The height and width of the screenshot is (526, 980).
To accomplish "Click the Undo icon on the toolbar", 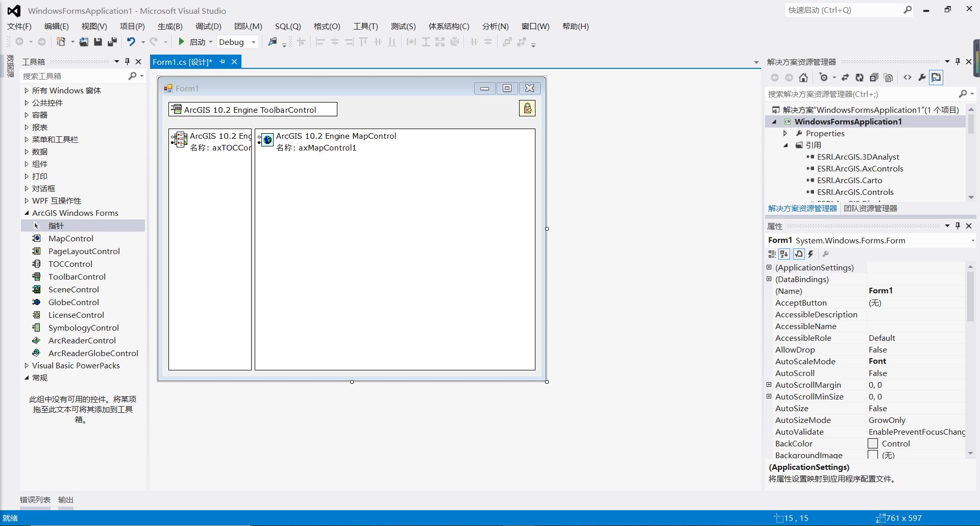I will [x=132, y=42].
